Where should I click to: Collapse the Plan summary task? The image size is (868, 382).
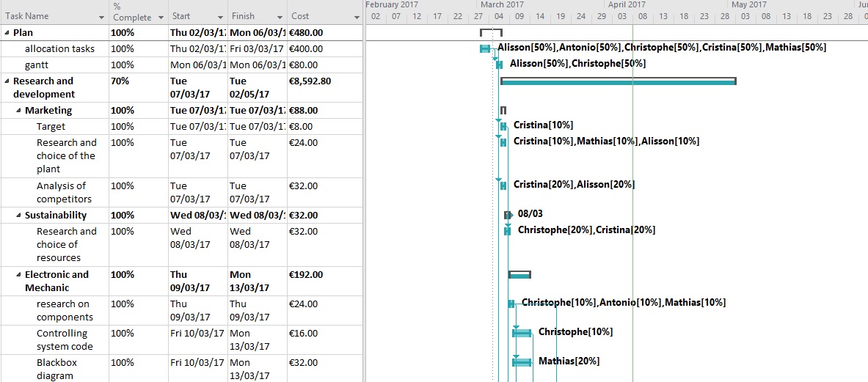point(7,32)
